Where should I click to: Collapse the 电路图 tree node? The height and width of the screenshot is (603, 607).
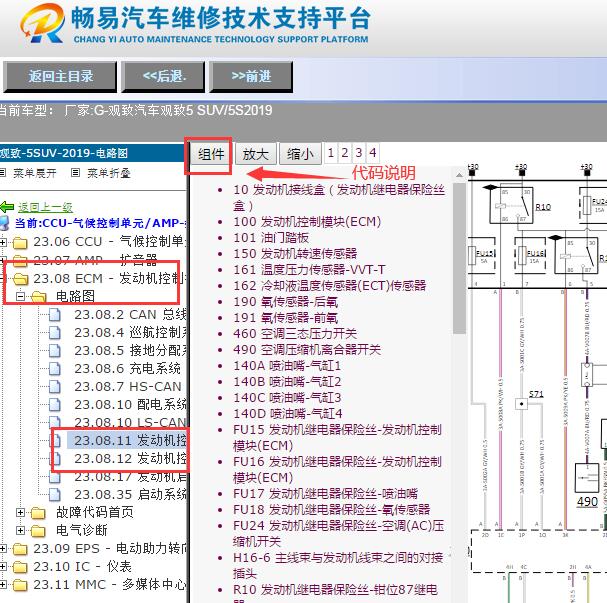point(21,296)
